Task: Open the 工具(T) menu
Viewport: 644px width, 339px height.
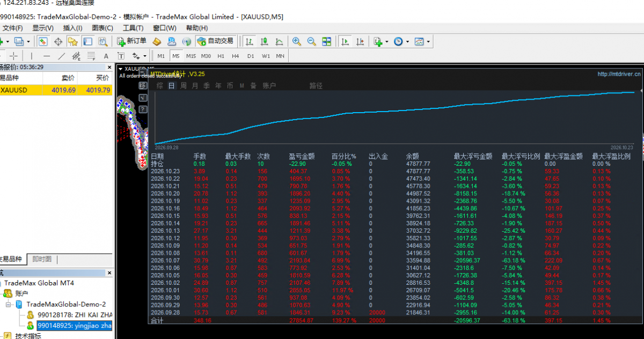Action: [133, 28]
